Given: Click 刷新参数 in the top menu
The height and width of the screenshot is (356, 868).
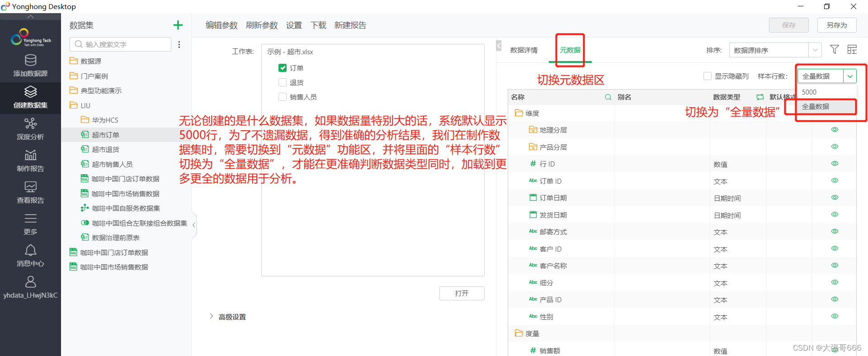Looking at the screenshot, I should tap(262, 25).
